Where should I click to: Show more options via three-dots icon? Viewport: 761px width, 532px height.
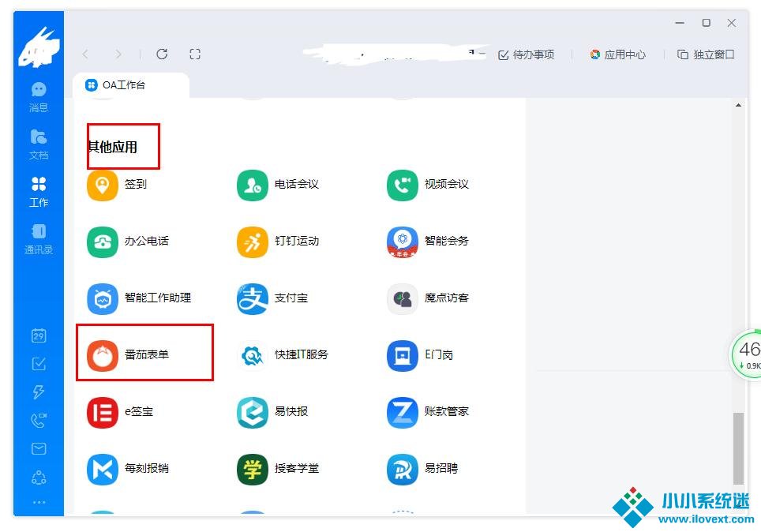click(x=39, y=502)
